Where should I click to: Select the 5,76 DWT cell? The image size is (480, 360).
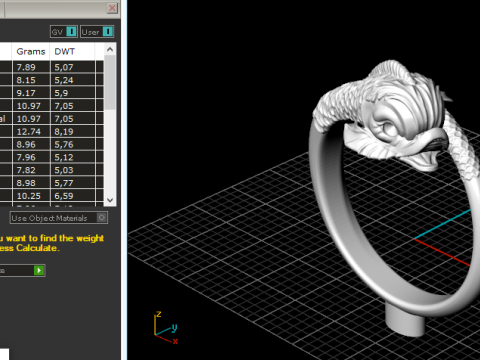click(72, 145)
